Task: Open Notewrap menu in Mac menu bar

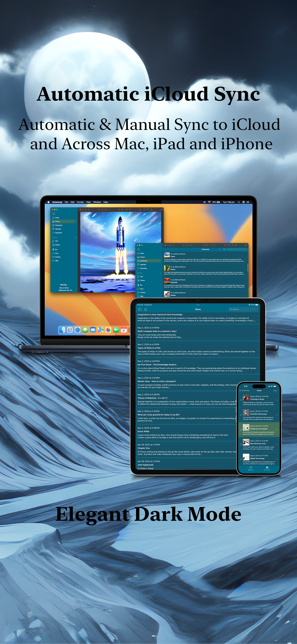Action: (x=57, y=202)
